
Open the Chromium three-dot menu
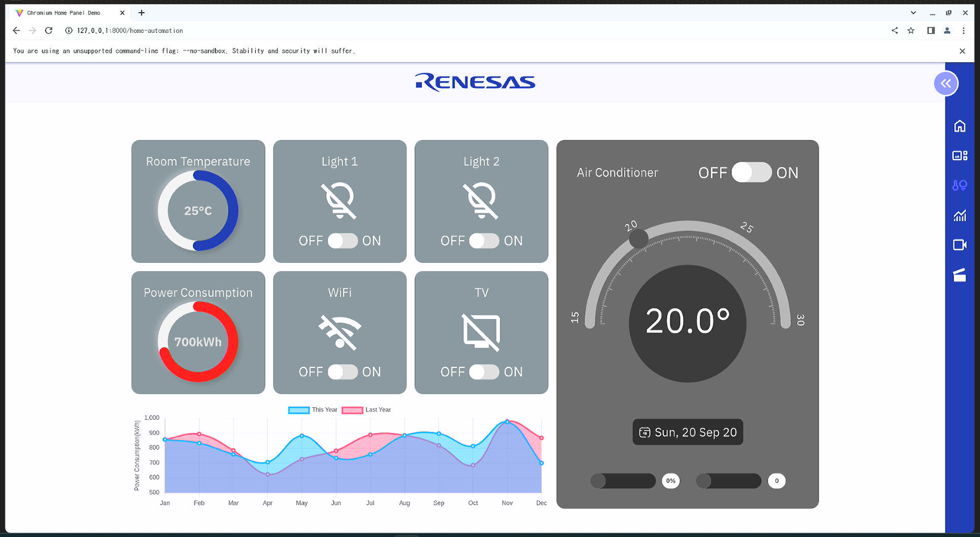point(963,31)
